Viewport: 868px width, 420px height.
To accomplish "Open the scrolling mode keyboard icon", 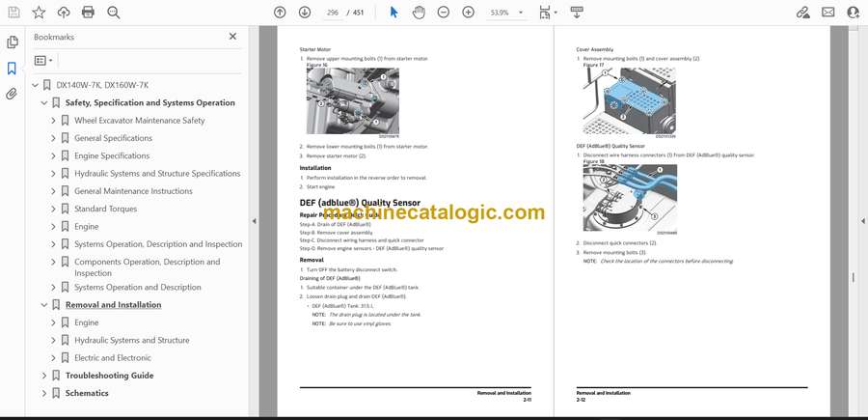I will click(x=577, y=13).
